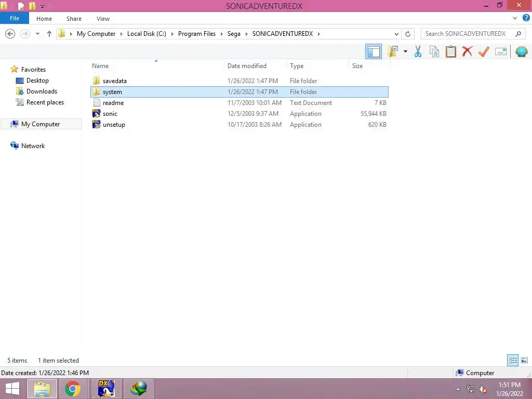Delete the selected item with red X
Image resolution: width=532 pixels, height=399 pixels.
click(x=467, y=51)
